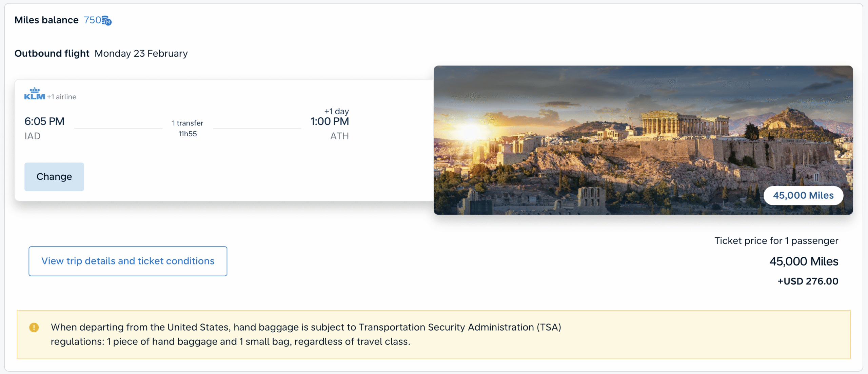Viewport: 868px width, 374px height.
Task: Click the "1 transfer" stop info
Action: (x=188, y=123)
